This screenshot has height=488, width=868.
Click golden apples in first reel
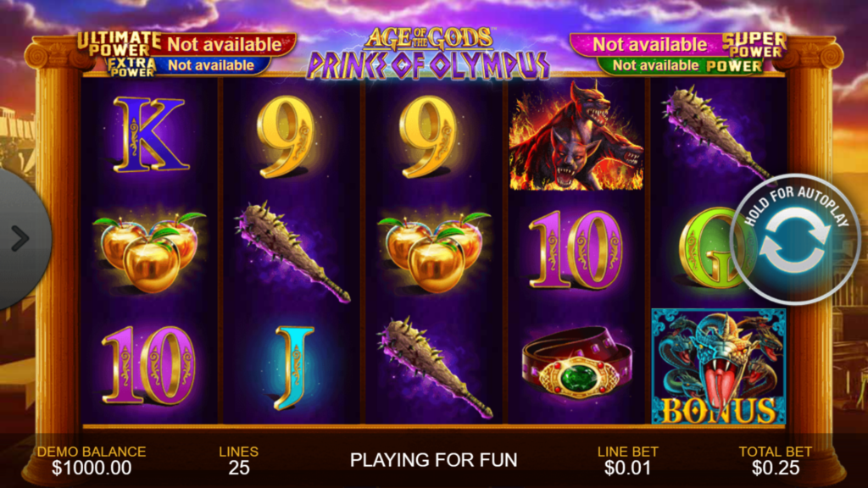[x=148, y=252]
